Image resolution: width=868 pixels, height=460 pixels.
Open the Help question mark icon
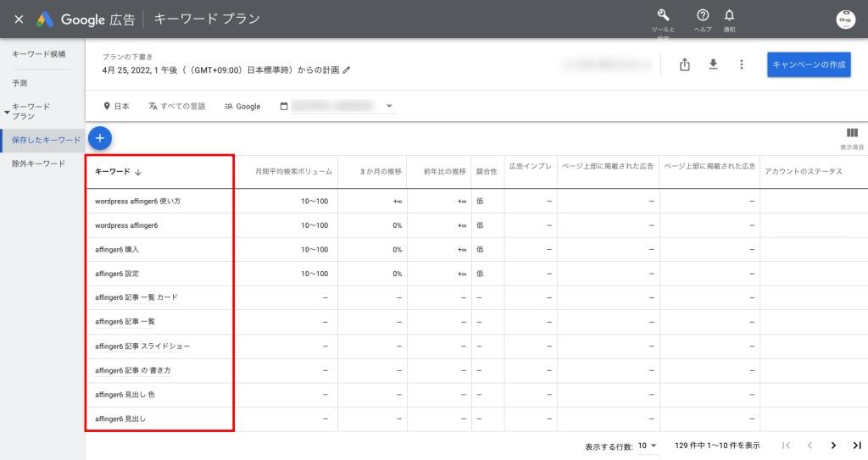tap(703, 15)
